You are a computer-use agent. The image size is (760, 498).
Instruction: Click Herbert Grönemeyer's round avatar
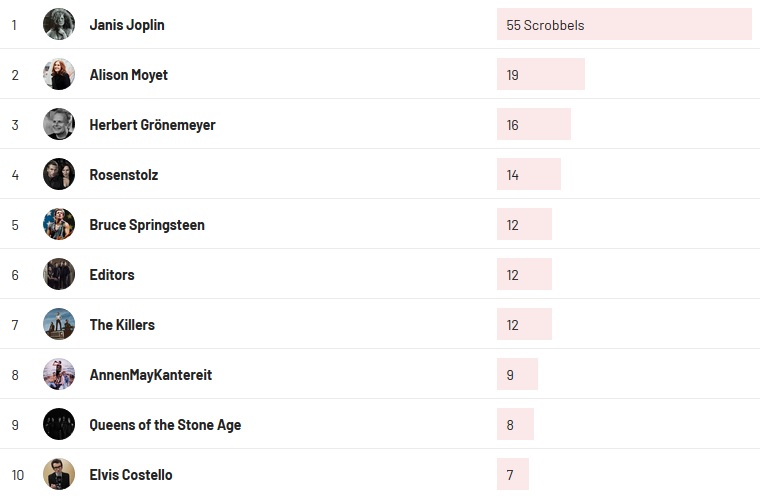(x=59, y=124)
